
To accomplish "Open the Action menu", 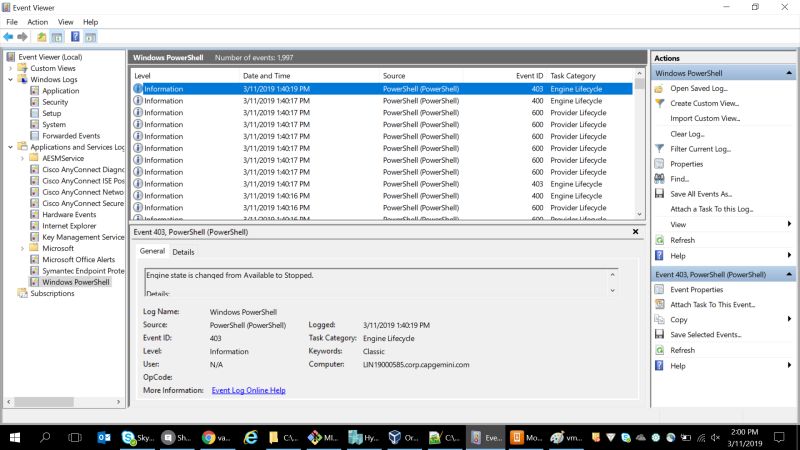I will (37, 22).
